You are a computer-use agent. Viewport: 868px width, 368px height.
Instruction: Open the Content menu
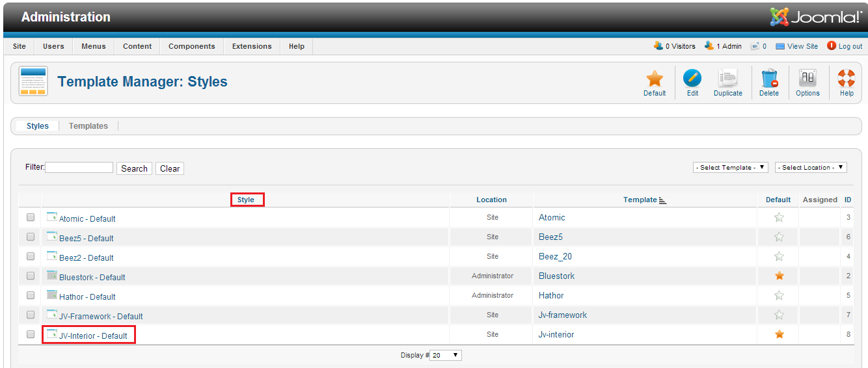tap(137, 46)
